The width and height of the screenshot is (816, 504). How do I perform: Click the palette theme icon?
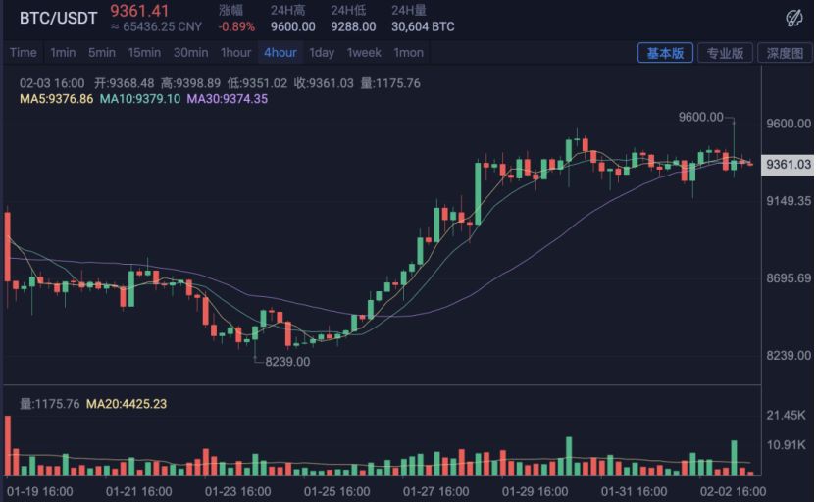[794, 18]
